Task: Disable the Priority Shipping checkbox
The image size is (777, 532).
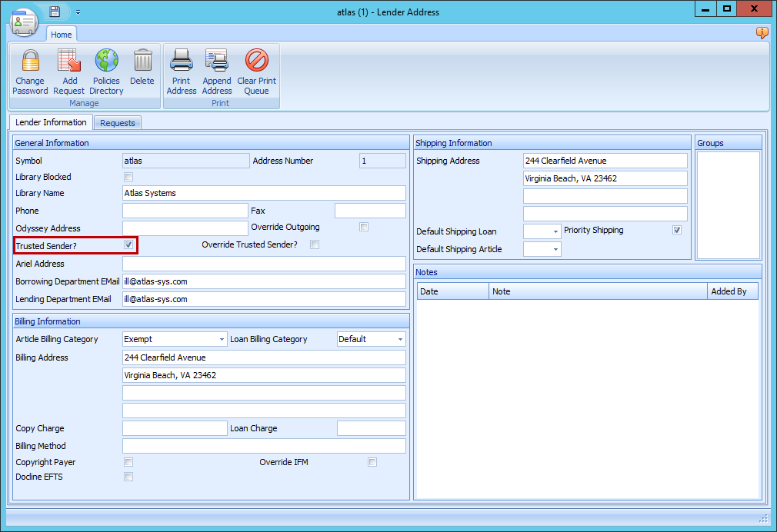Action: tap(677, 230)
